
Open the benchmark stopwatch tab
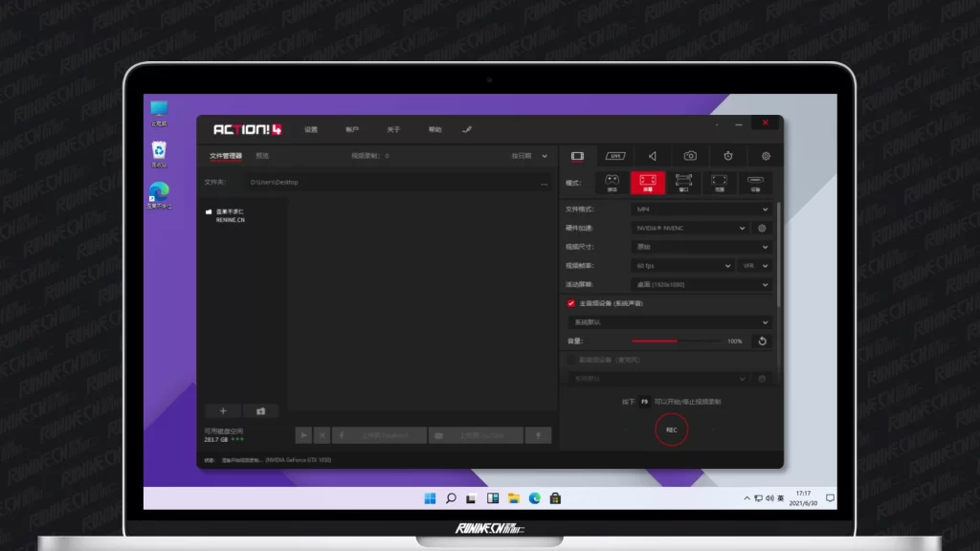click(728, 156)
